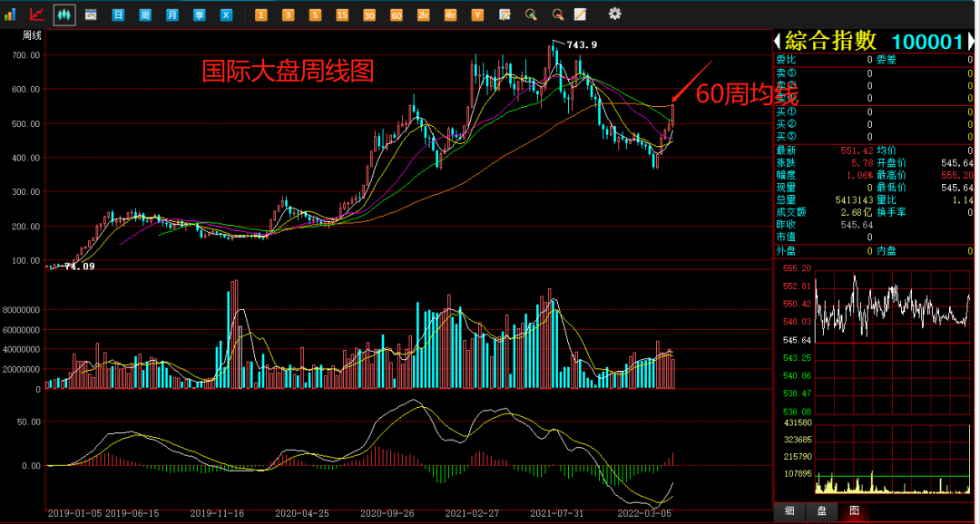Click the symbol code 100001

[926, 42]
